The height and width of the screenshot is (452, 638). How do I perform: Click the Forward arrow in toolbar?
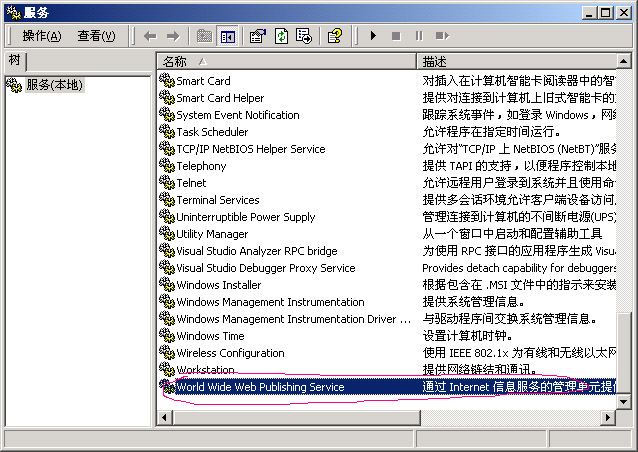(173, 36)
